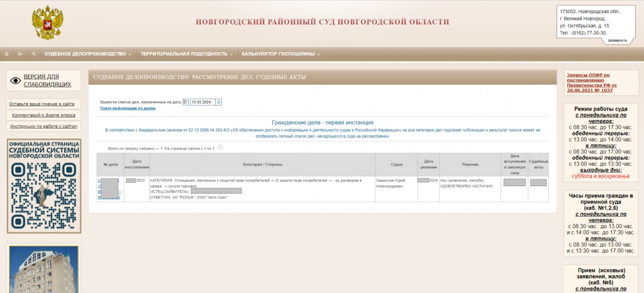Expand the Калькулятор госпошлины menu
Image resolution: width=644 pixels, height=293 pixels.
pyautogui.click(x=280, y=54)
